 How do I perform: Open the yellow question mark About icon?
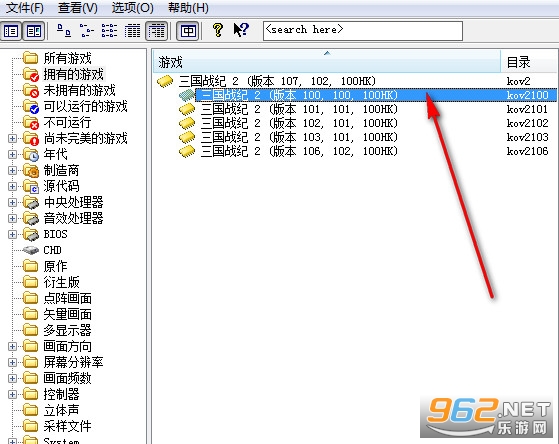217,30
